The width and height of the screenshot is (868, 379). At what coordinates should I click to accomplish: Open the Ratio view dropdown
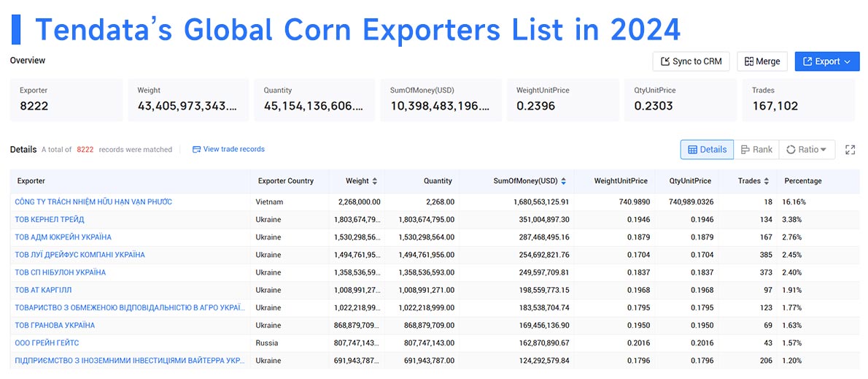pos(807,150)
